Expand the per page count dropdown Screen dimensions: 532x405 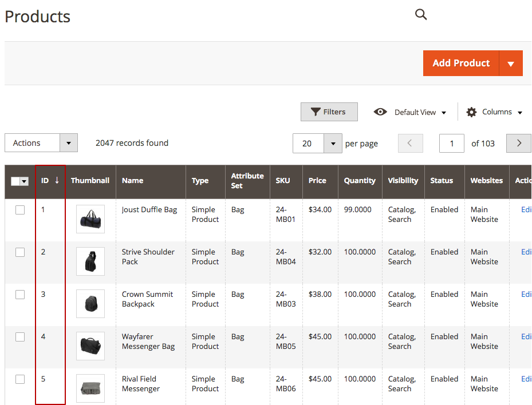[x=333, y=144]
